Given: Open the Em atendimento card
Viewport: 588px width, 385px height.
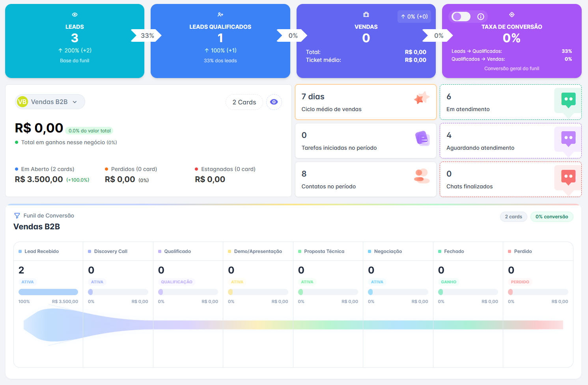Looking at the screenshot, I should (511, 102).
